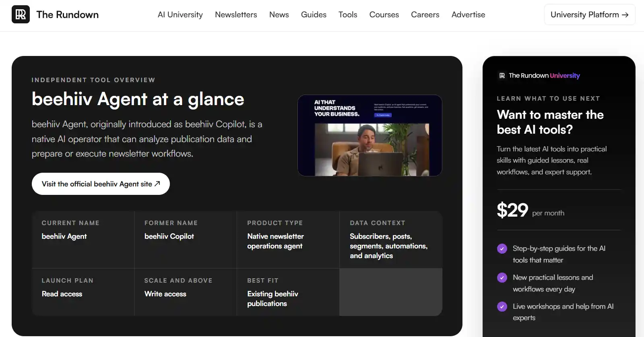Click checkmark icon beside Step-by-step guides
644x337 pixels.
(x=502, y=248)
